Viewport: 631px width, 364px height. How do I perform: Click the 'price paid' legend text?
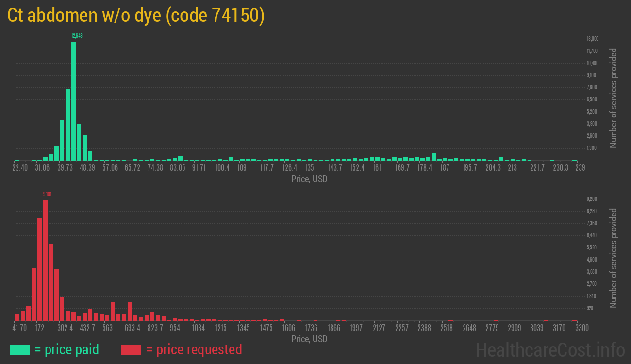click(66, 349)
